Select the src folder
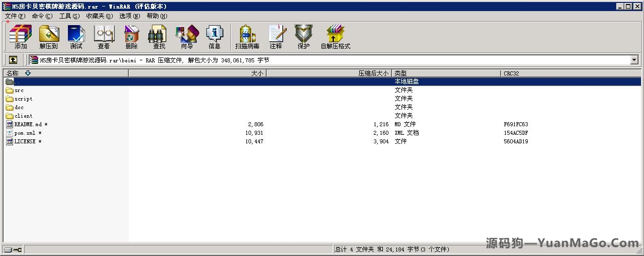644x256 pixels. (x=19, y=91)
